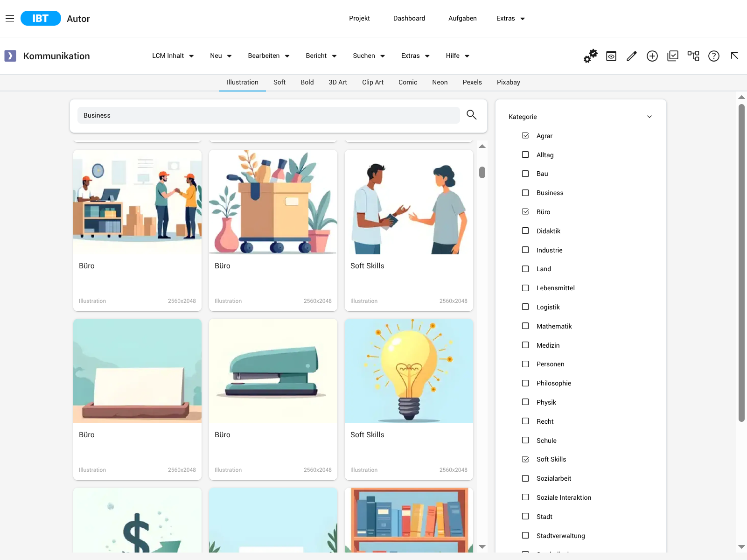This screenshot has height=560, width=747.
Task: Click the results list scroll-down arrow
Action: point(482,546)
